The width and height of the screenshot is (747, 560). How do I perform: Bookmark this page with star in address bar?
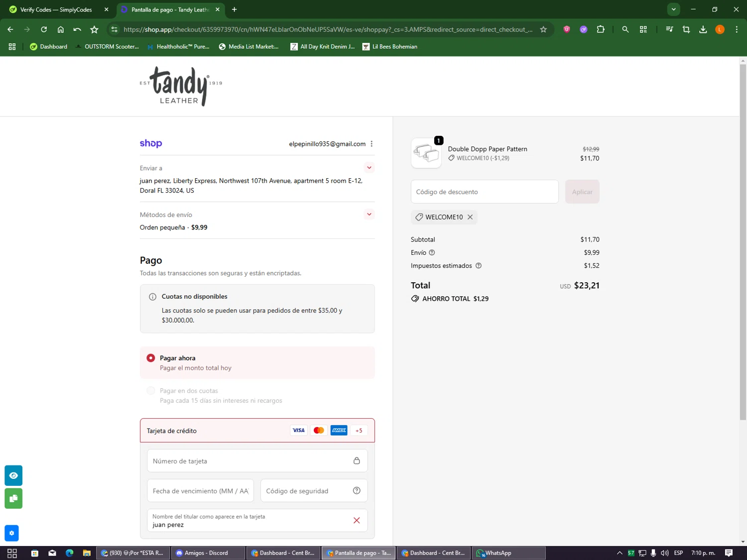click(x=543, y=29)
